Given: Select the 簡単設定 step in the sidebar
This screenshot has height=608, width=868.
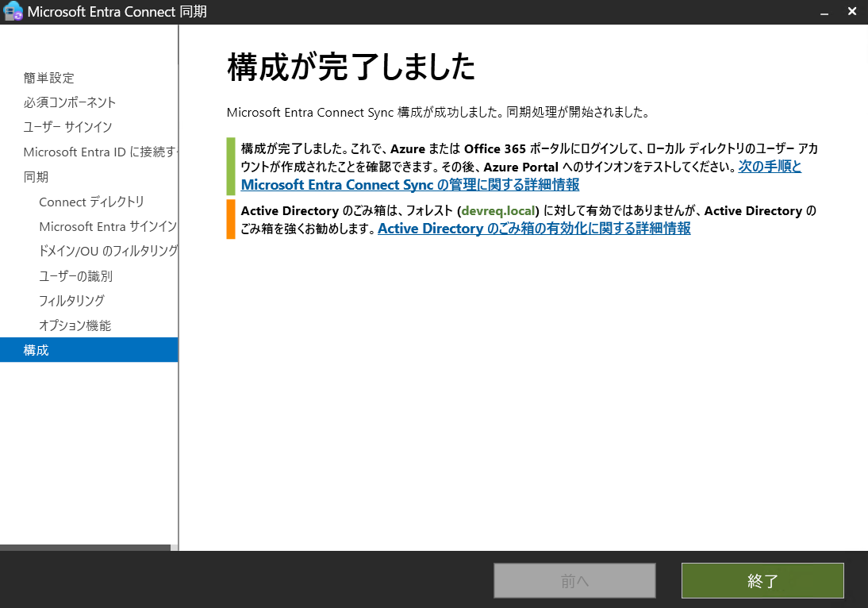Looking at the screenshot, I should tap(48, 78).
